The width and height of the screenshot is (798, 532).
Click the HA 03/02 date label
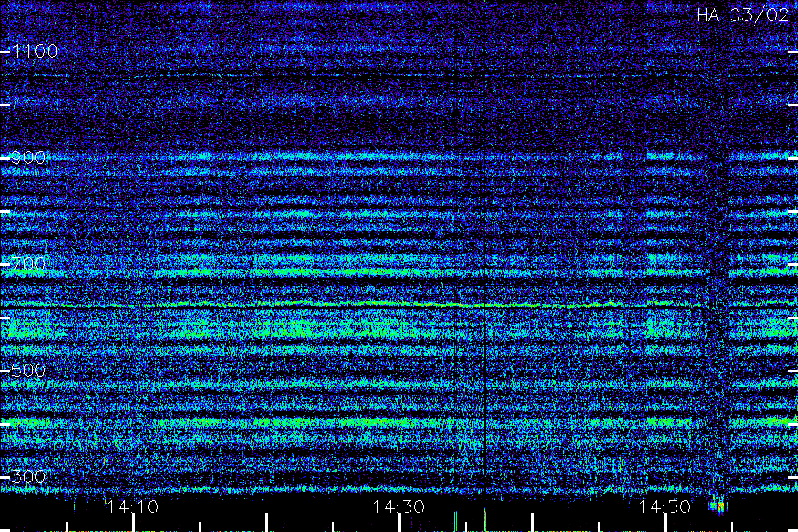[742, 15]
